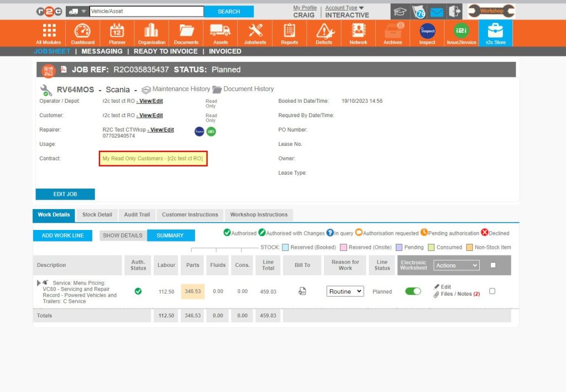The image size is (566, 392).
Task: Open the READY TO INVOICE menu item
Action: click(x=166, y=51)
